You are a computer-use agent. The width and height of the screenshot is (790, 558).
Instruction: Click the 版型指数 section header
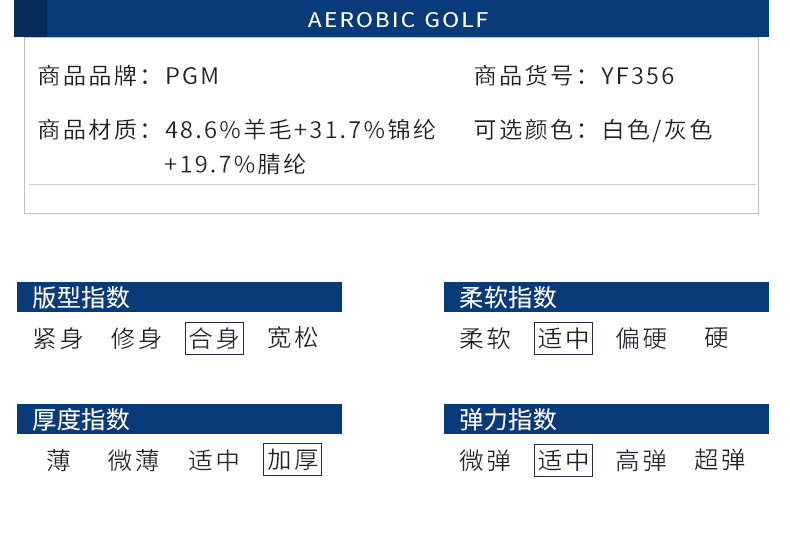[179, 297]
